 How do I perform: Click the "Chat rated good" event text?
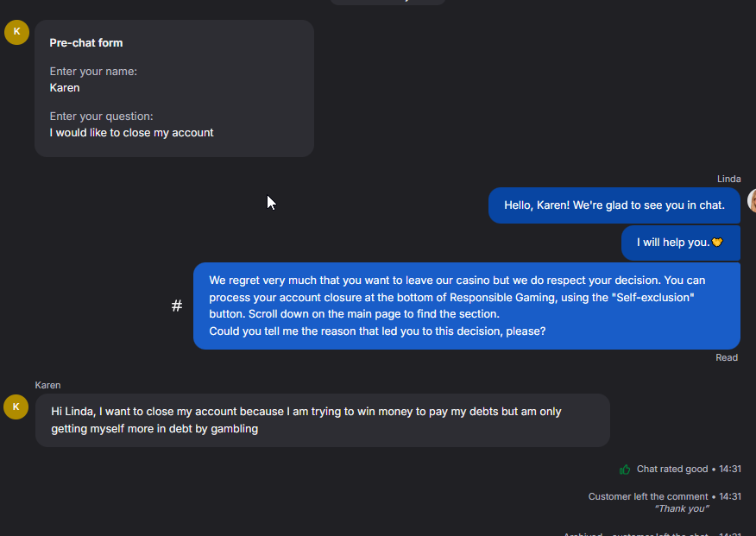click(672, 470)
